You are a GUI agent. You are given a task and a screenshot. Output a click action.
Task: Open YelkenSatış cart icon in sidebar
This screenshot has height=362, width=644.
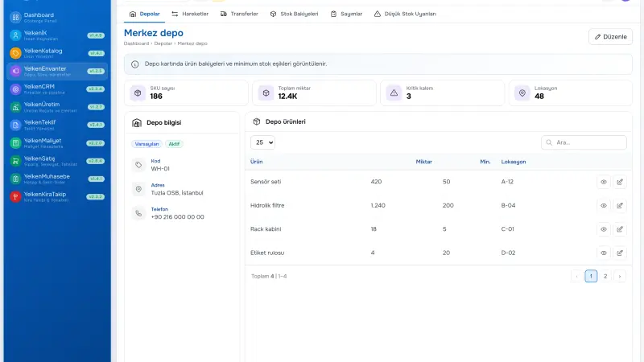pyautogui.click(x=15, y=161)
